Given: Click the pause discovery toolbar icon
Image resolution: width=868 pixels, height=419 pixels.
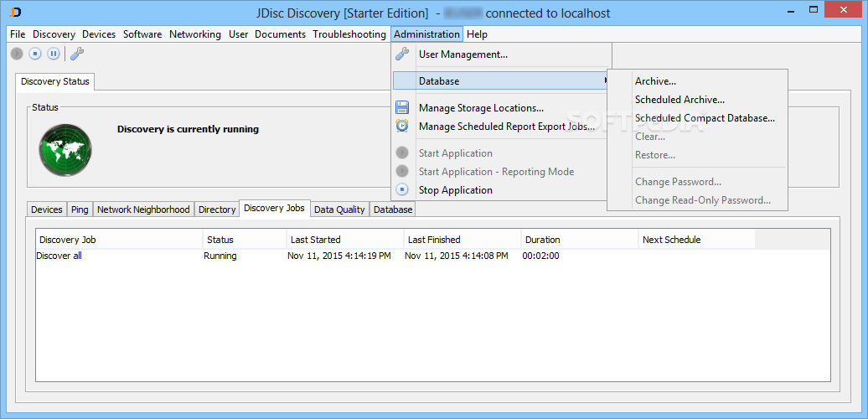Looking at the screenshot, I should (53, 54).
